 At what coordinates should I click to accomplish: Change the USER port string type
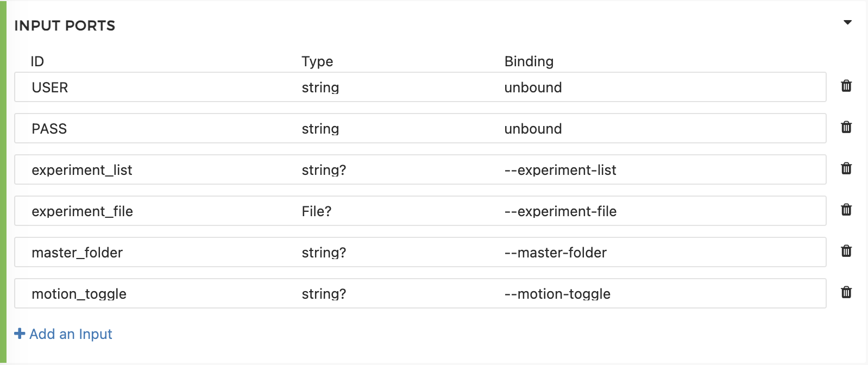pos(320,87)
